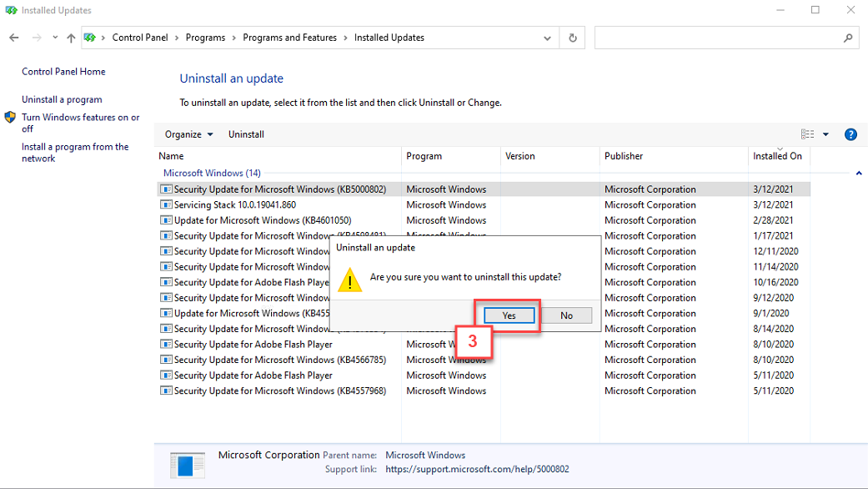Click the Microsoft Windows cell in Servicing Stack row
Viewport: 868px width, 489px height.
click(446, 205)
